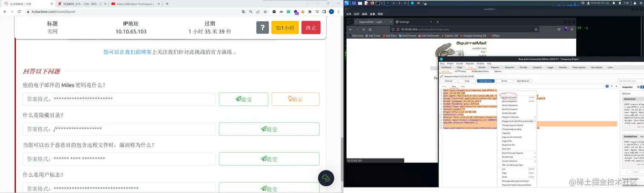Close the SquirrelMail - Login Firefox tab
The width and height of the screenshot is (644, 193).
coord(390,22)
